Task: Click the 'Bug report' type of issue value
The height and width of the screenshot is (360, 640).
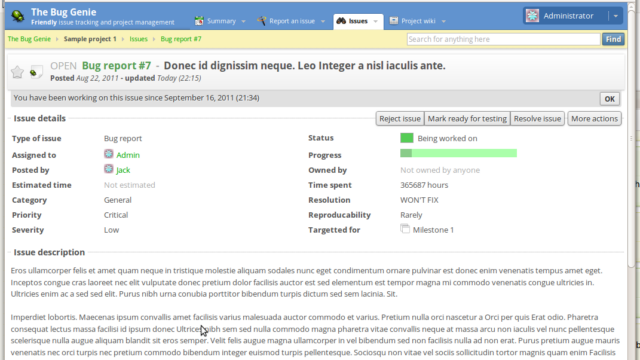Action: tap(123, 138)
